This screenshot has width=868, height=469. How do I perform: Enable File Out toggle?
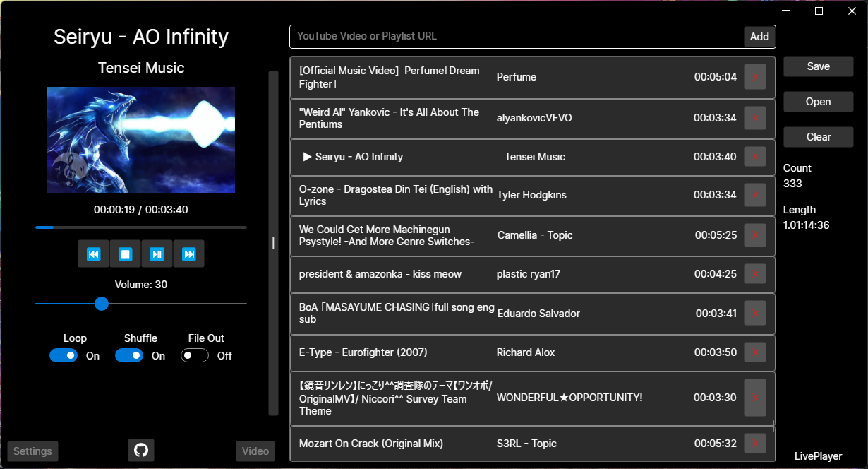click(195, 355)
